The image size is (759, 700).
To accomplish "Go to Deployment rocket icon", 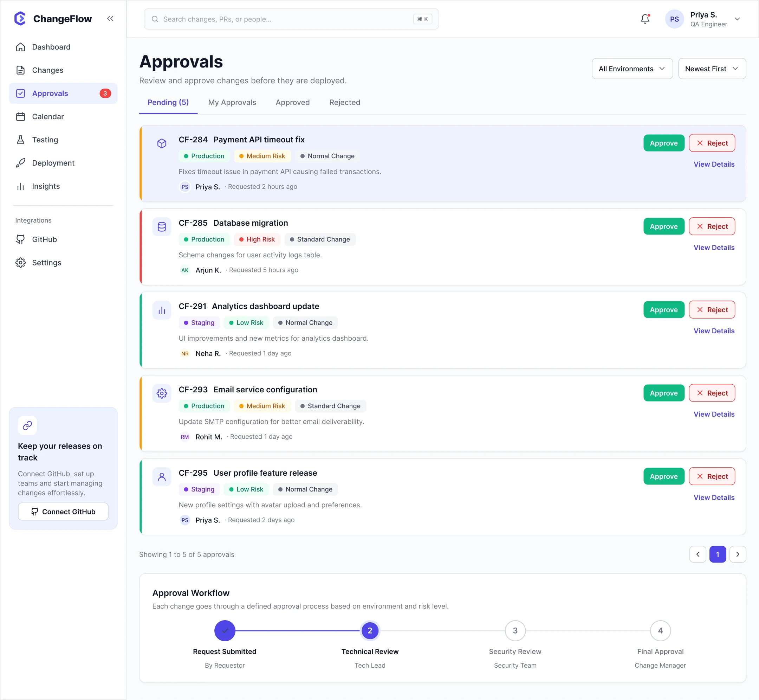I will [x=20, y=163].
